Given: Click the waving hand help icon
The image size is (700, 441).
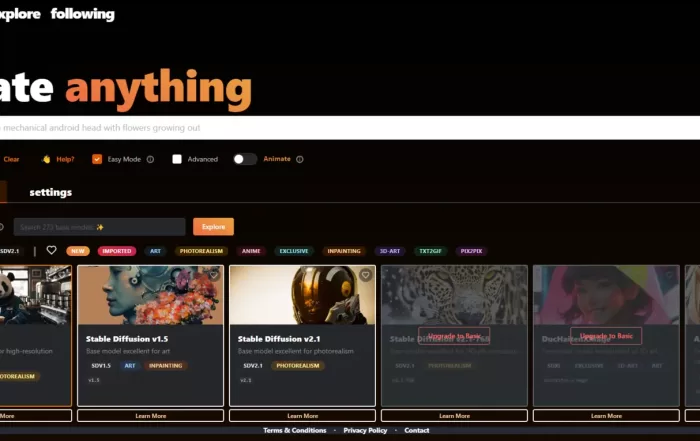Looking at the screenshot, I should click(x=46, y=159).
